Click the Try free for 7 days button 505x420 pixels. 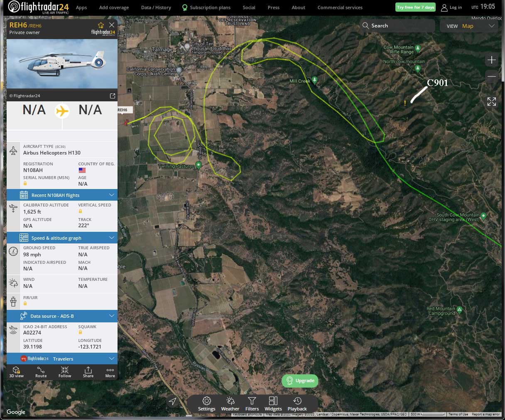point(415,7)
